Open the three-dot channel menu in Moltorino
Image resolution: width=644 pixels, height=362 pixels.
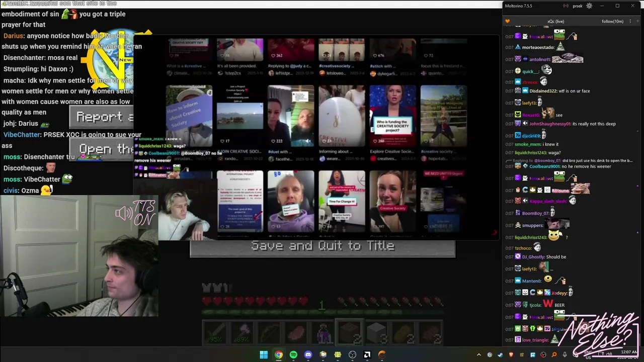point(630,21)
